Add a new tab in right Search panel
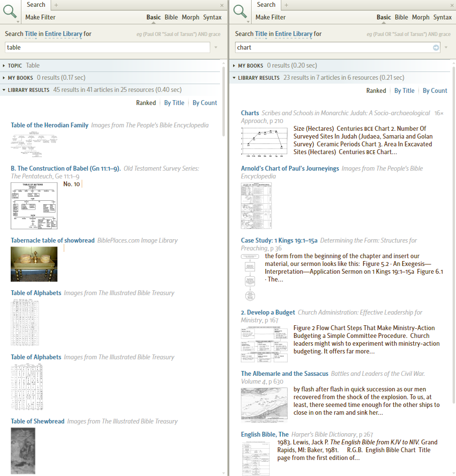Image resolution: width=456 pixels, height=476 pixels. 287,5
